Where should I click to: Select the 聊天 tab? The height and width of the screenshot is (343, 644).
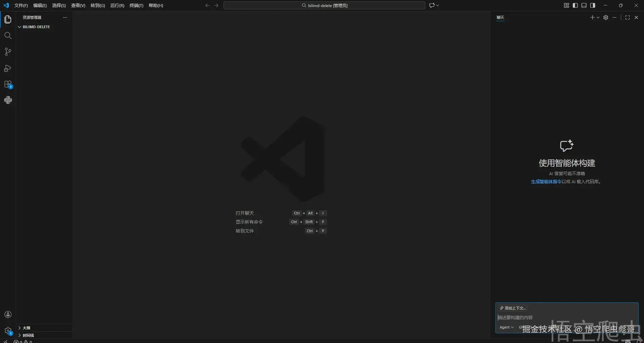pyautogui.click(x=500, y=17)
